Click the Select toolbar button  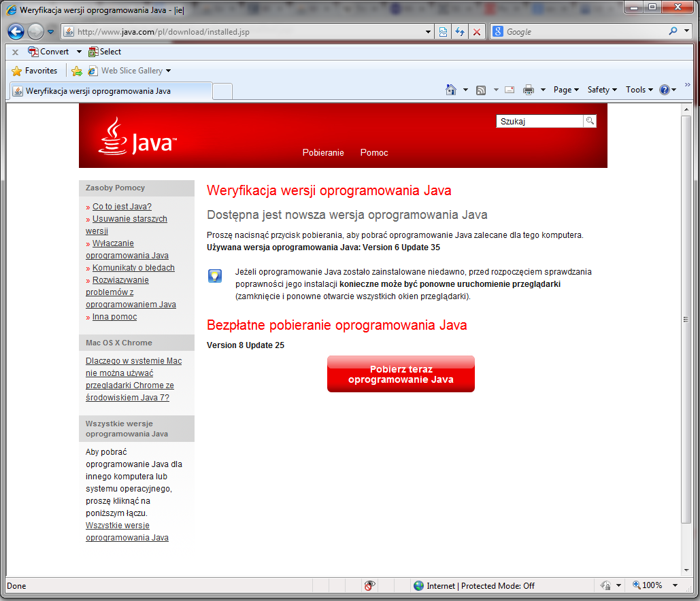point(105,52)
